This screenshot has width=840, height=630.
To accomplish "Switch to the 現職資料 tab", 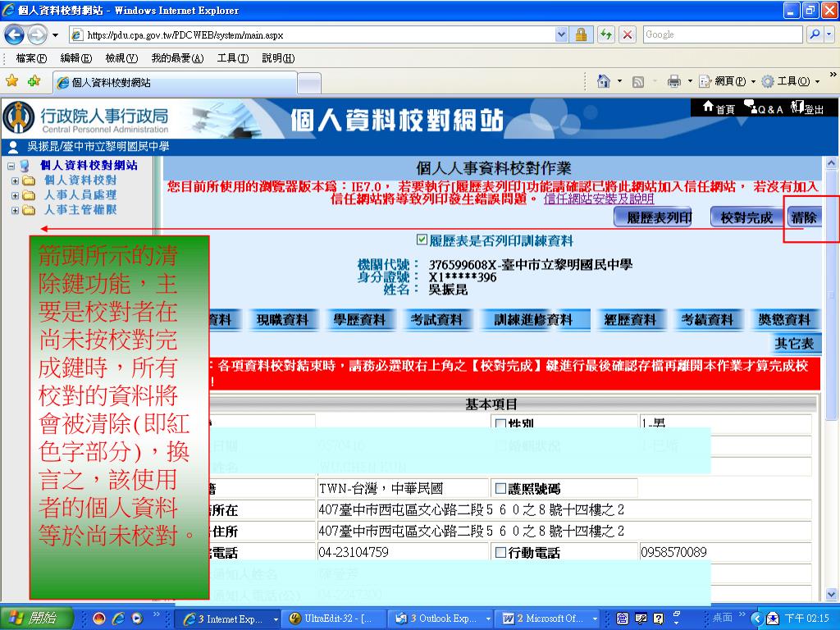I will point(282,319).
